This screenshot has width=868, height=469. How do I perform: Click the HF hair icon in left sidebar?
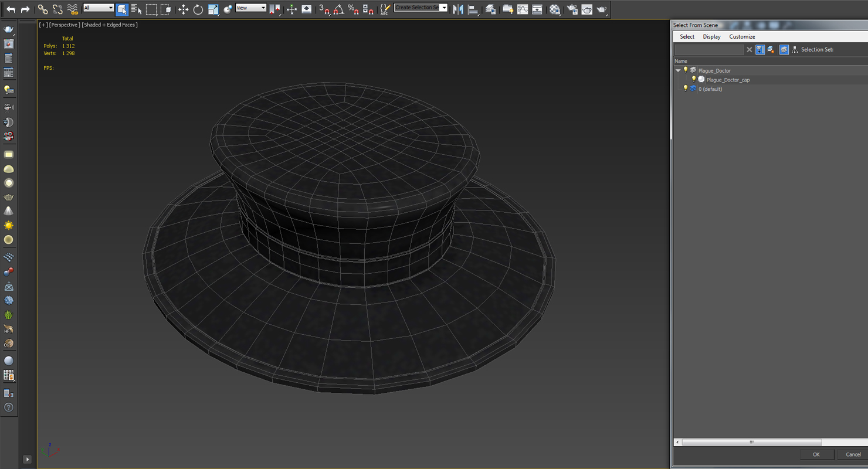[x=8, y=329]
